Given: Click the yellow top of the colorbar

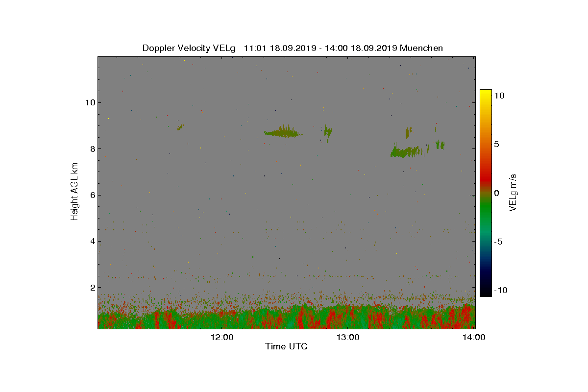Looking at the screenshot, I should click(486, 93).
